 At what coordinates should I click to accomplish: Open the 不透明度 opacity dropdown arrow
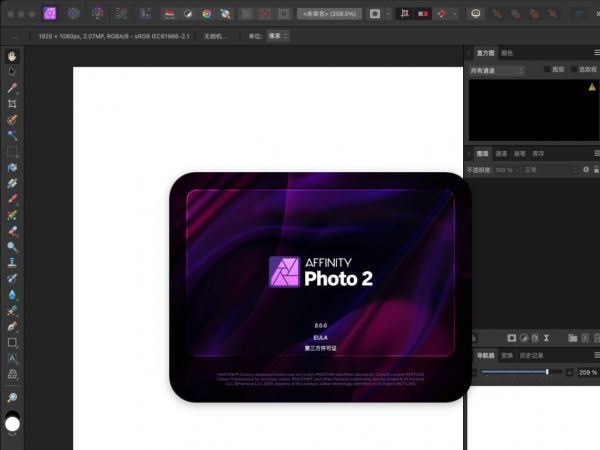[517, 170]
